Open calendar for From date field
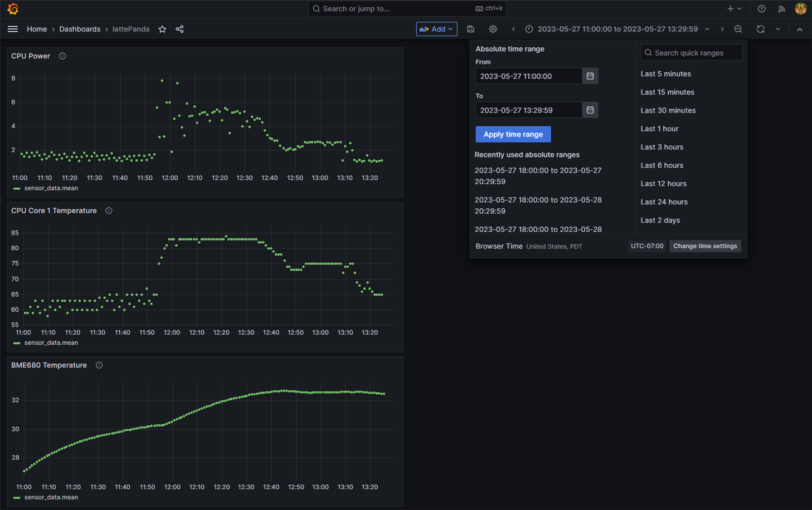Screen dimensions: 812x510 pyautogui.click(x=590, y=76)
